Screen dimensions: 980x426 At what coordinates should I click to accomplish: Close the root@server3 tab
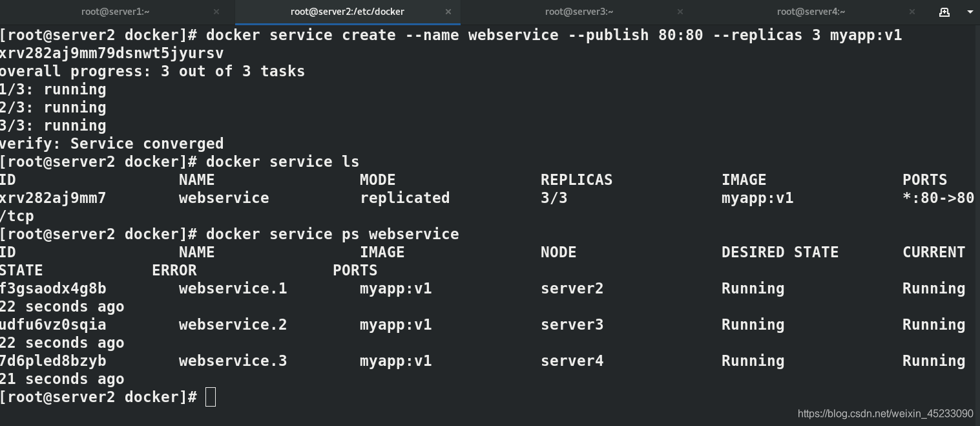pos(680,12)
